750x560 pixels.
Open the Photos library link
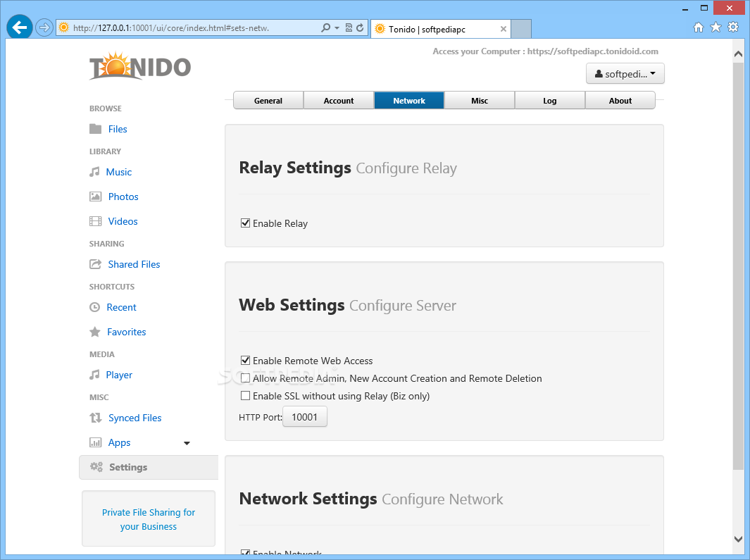(x=123, y=197)
